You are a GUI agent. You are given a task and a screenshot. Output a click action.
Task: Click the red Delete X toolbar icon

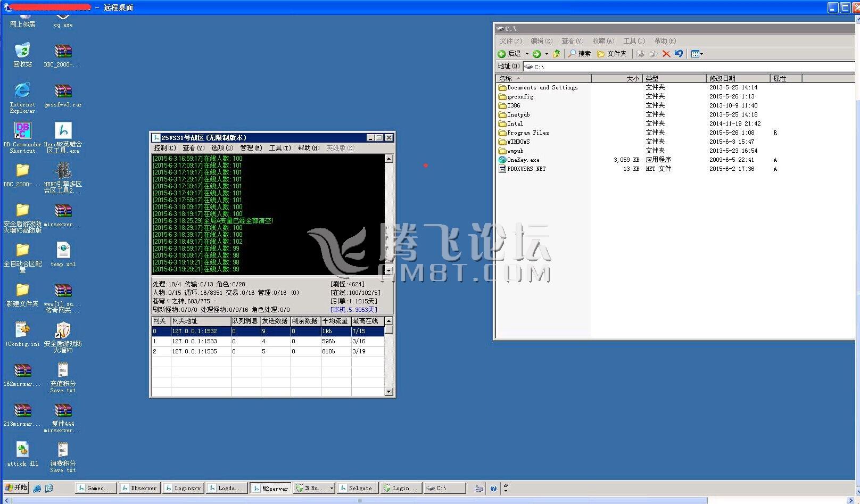point(666,54)
